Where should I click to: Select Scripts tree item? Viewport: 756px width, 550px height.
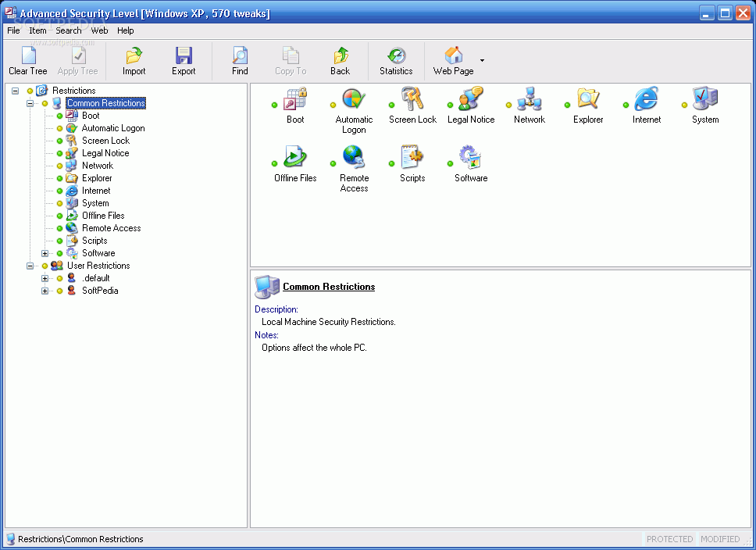(94, 241)
